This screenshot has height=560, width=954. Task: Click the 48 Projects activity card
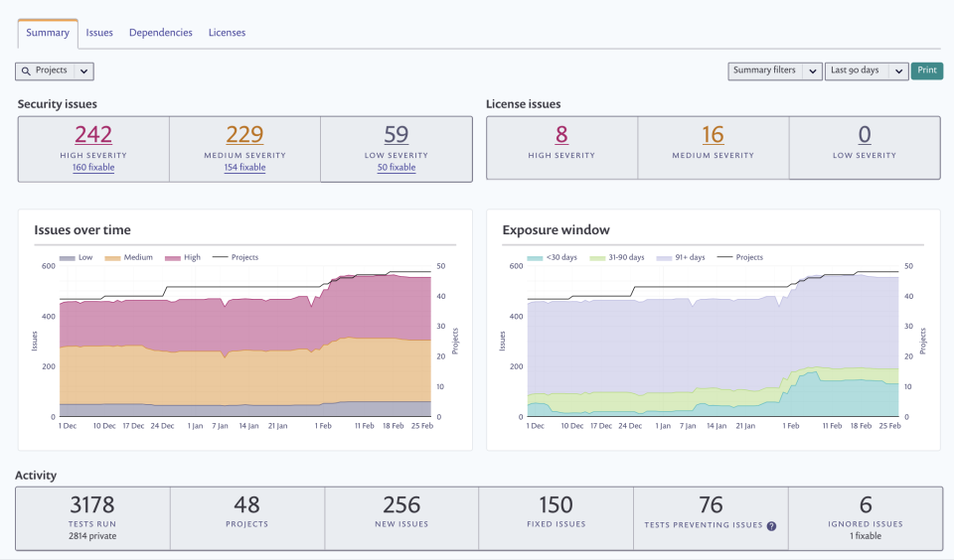pyautogui.click(x=247, y=518)
